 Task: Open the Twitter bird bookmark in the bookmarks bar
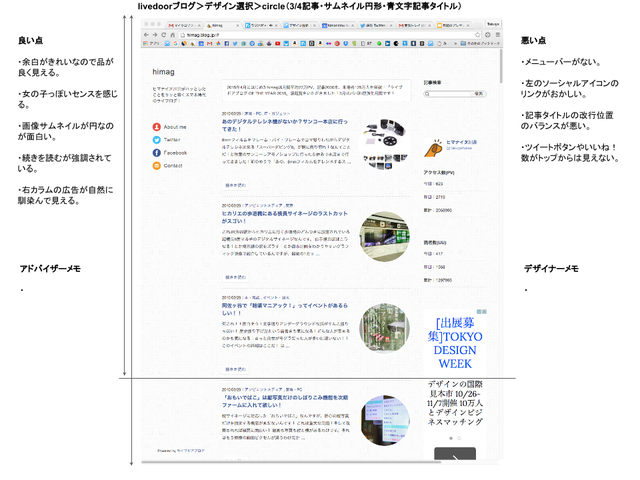click(235, 43)
